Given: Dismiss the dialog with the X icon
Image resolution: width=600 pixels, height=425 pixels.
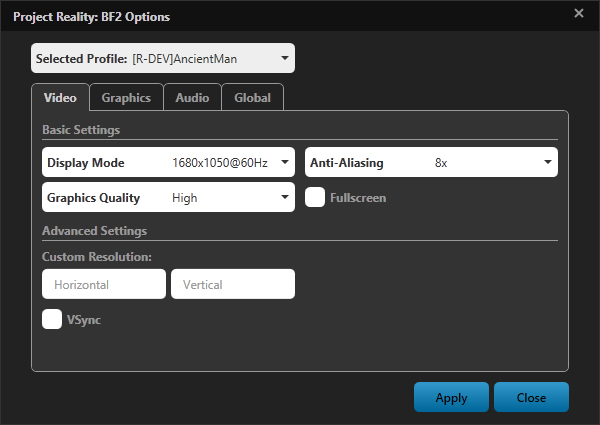Looking at the screenshot, I should pyautogui.click(x=579, y=13).
